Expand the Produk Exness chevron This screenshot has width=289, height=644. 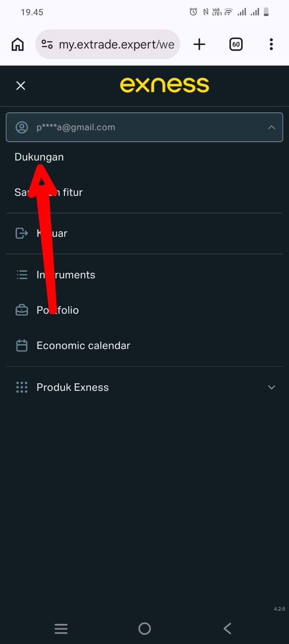pyautogui.click(x=271, y=387)
